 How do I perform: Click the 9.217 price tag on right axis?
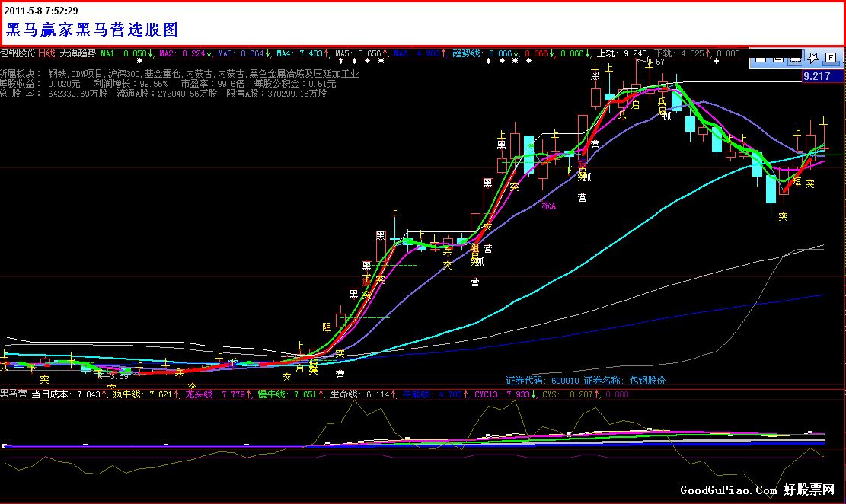click(822, 77)
